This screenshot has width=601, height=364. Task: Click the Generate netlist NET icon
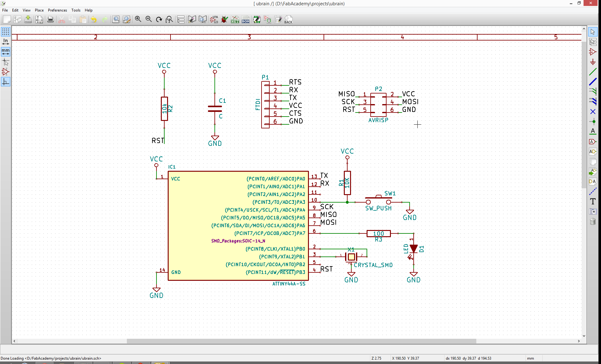coord(235,20)
